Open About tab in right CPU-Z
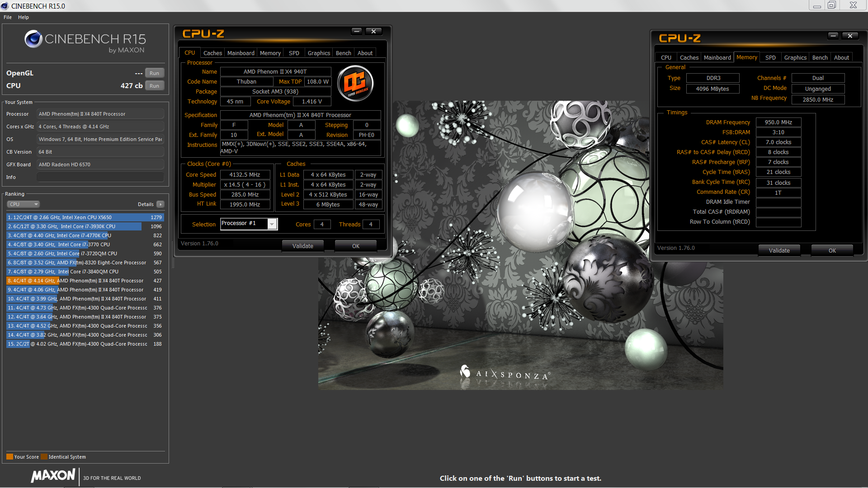The width and height of the screenshot is (868, 488). [842, 57]
